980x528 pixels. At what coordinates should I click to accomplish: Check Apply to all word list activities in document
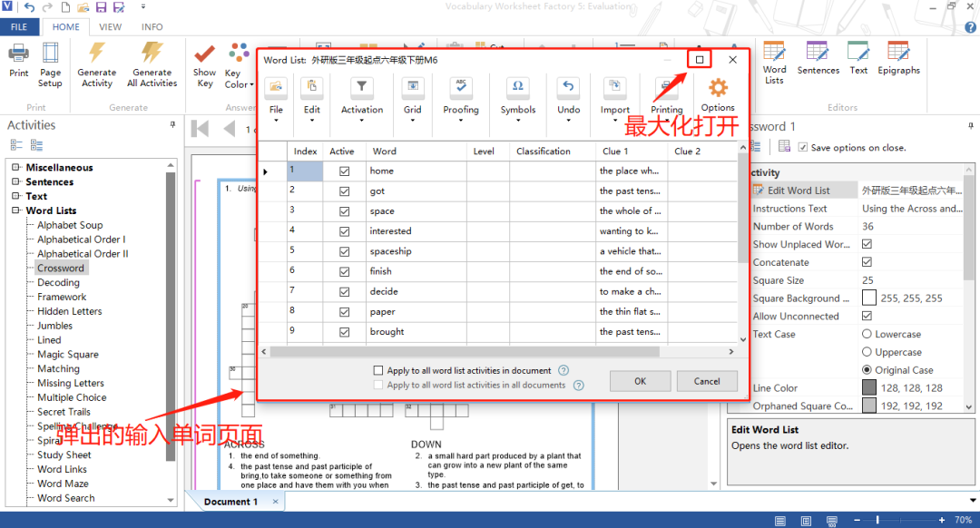tap(378, 370)
